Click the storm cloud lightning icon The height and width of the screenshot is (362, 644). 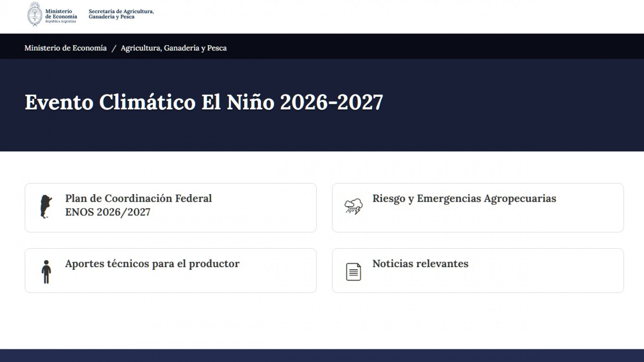tap(354, 206)
